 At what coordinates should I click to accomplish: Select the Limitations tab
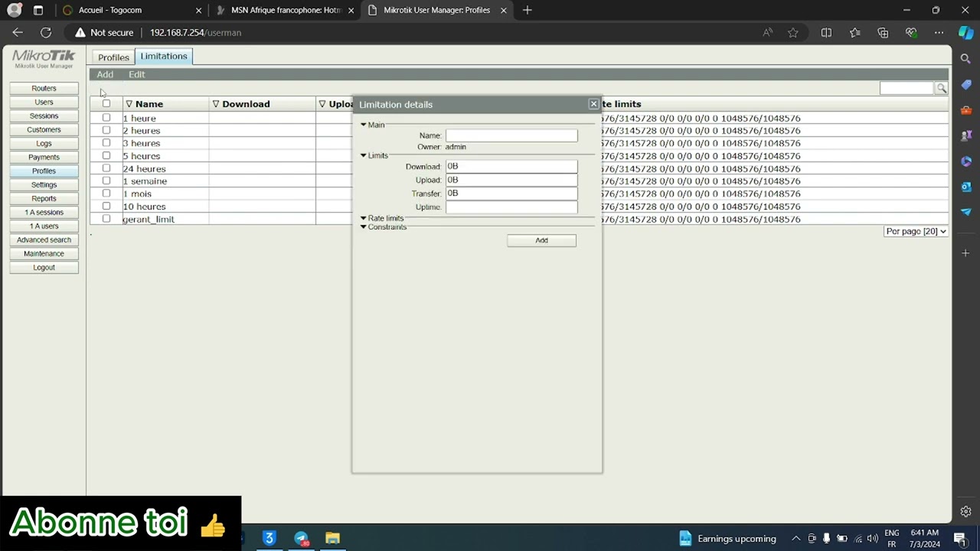(164, 56)
